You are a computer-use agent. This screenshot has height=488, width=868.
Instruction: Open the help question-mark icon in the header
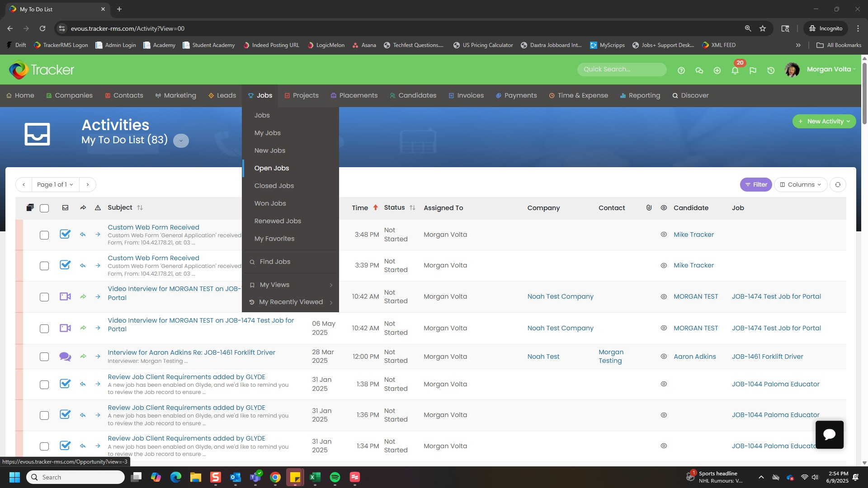(x=681, y=70)
